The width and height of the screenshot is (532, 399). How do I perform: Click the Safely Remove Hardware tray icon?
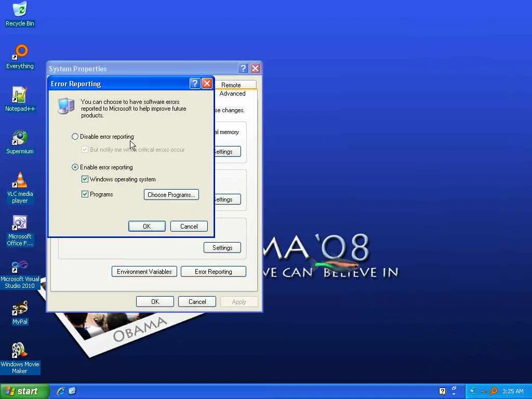[484, 392]
